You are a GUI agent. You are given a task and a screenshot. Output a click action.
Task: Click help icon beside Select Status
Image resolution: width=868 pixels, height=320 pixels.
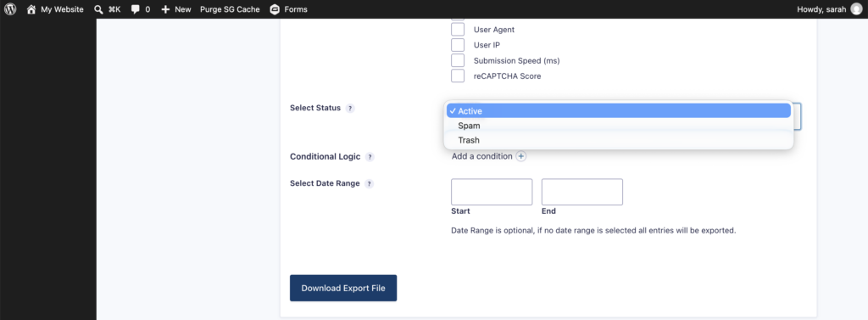coord(350,109)
